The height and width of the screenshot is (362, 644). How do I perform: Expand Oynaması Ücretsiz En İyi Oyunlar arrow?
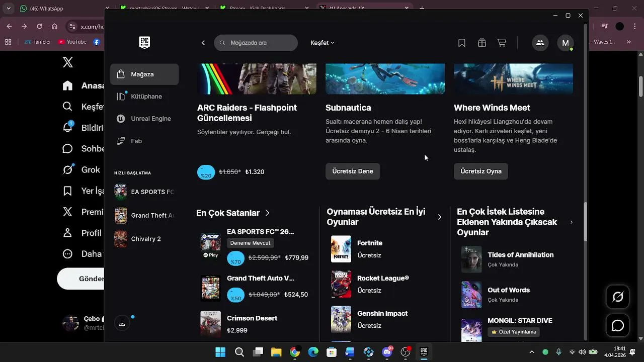tap(439, 217)
